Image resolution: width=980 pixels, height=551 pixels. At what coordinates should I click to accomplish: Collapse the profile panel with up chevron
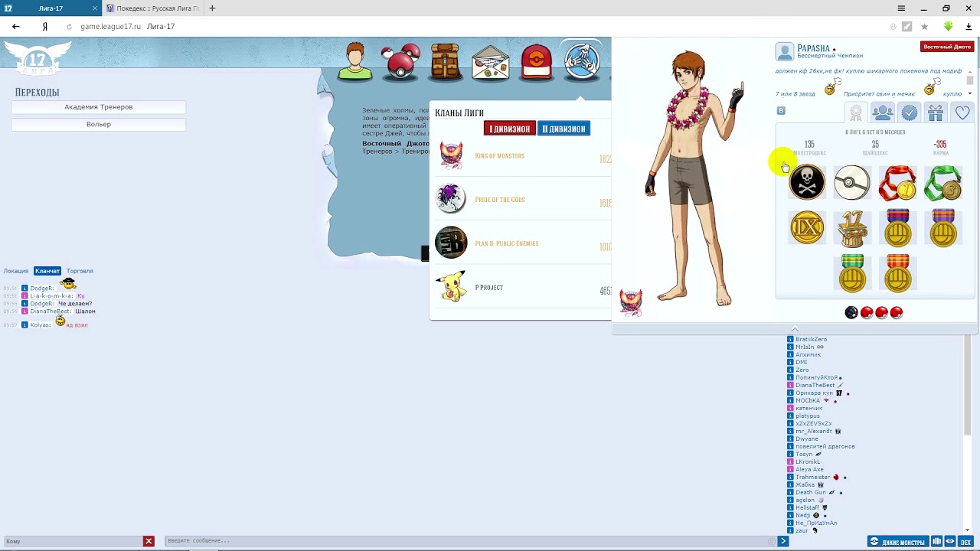795,329
